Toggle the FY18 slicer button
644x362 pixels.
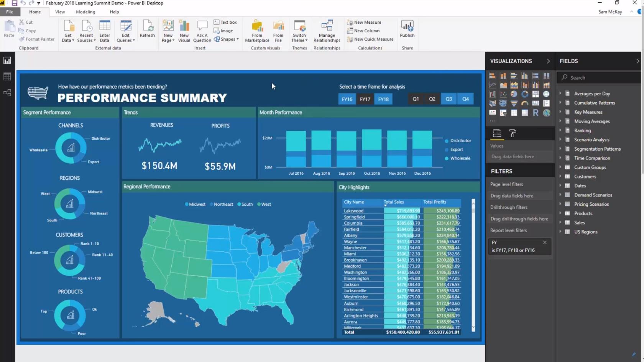(x=383, y=99)
